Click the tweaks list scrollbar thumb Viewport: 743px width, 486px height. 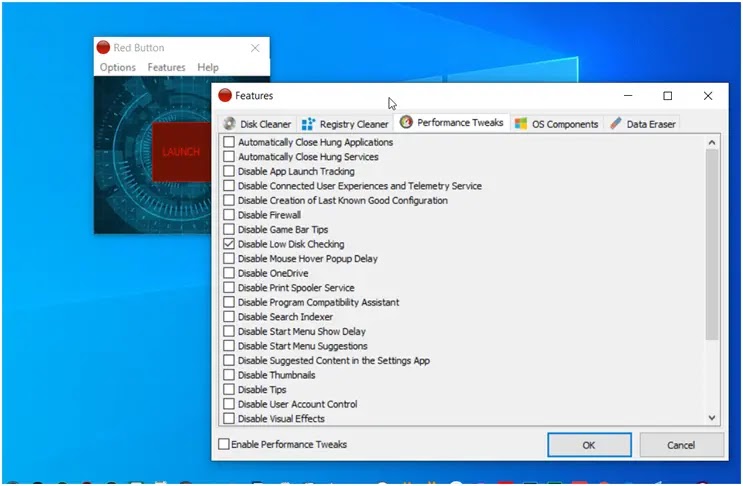(712, 244)
